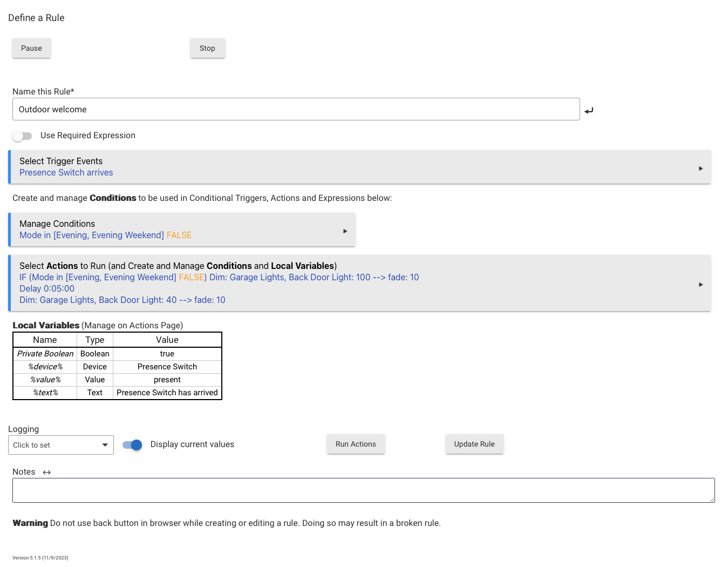728x567 pixels.
Task: Click inside the Notes text area
Action: (363, 490)
